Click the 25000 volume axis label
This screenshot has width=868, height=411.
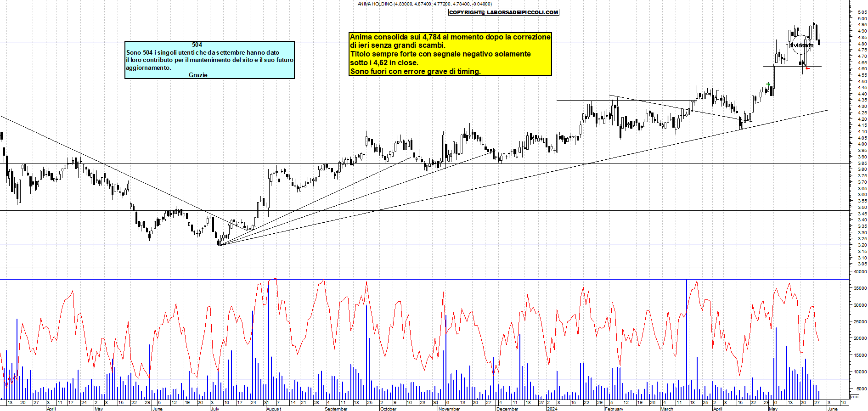tap(860, 321)
